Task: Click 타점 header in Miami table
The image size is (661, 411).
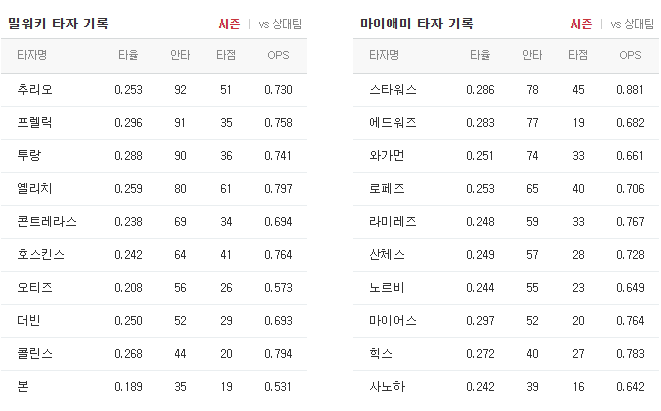Action: (578, 55)
